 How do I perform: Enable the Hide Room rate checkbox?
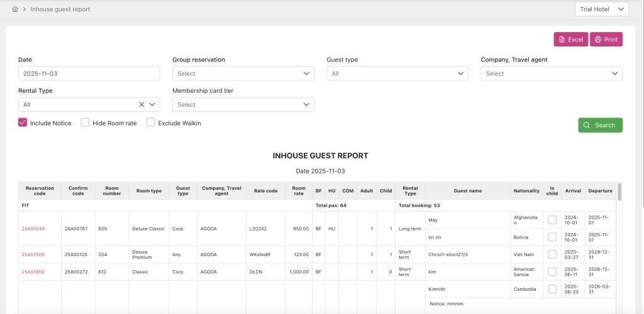[x=85, y=123]
